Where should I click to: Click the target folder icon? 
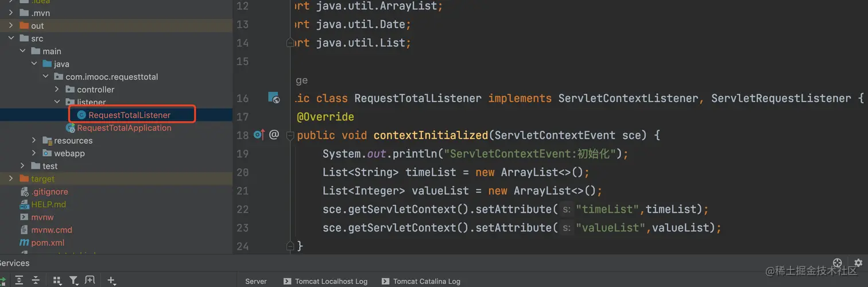pyautogui.click(x=24, y=179)
